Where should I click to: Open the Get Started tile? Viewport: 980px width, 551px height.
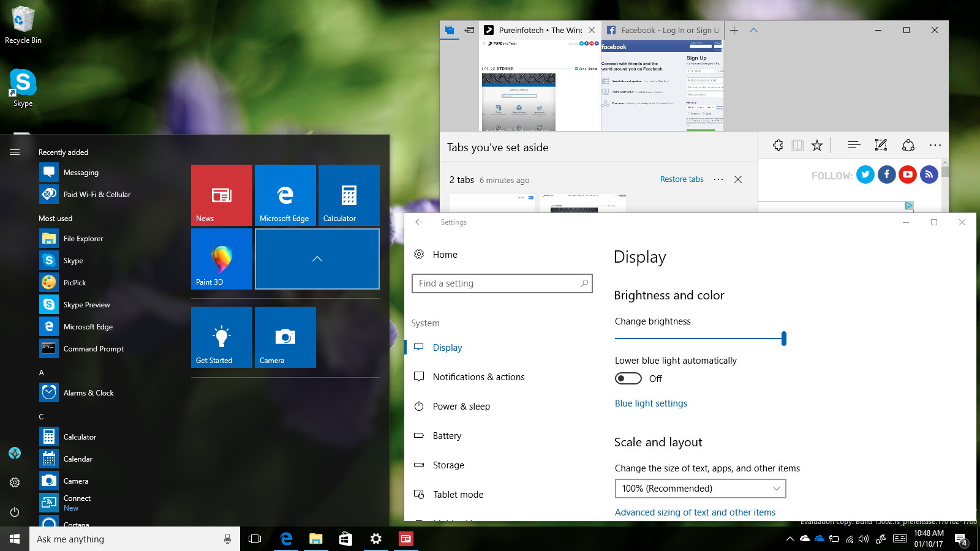(x=222, y=337)
